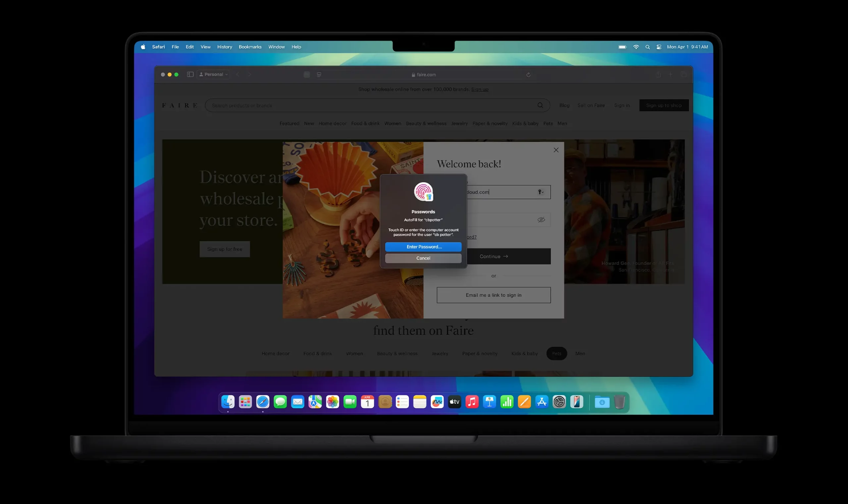
Task: Close the Welcome back sign-in modal
Action: click(x=556, y=150)
